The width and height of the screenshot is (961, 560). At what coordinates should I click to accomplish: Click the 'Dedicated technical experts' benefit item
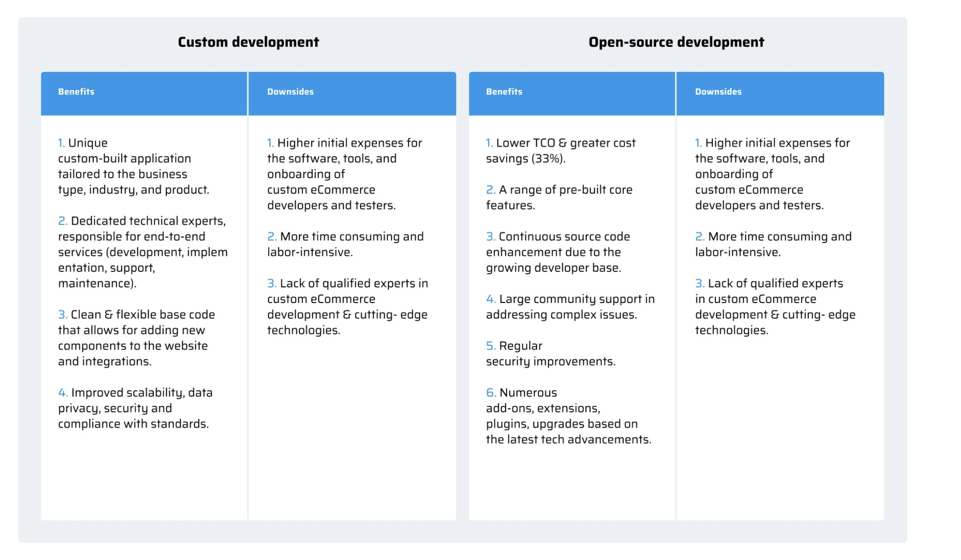[x=142, y=252]
